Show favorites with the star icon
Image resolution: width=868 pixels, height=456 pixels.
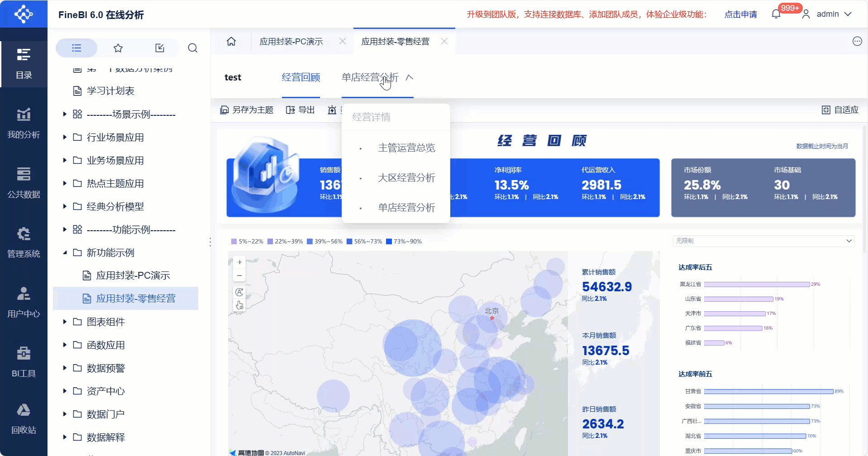tap(118, 48)
